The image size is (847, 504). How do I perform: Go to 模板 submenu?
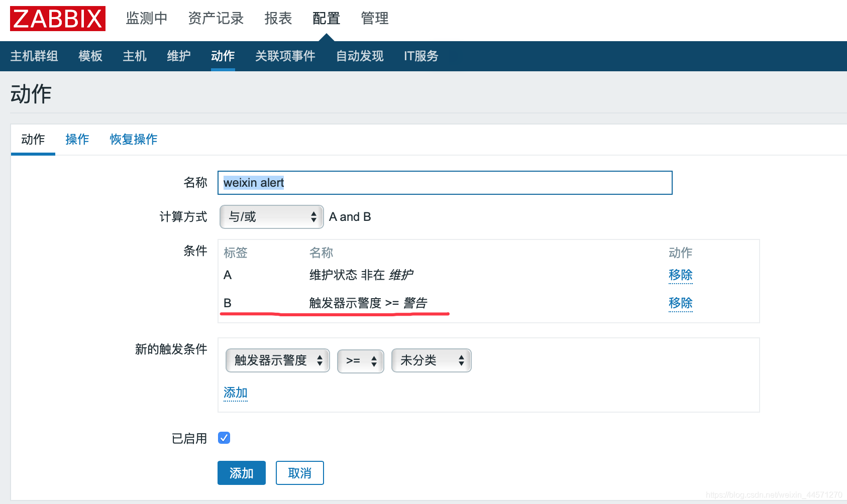pos(90,56)
